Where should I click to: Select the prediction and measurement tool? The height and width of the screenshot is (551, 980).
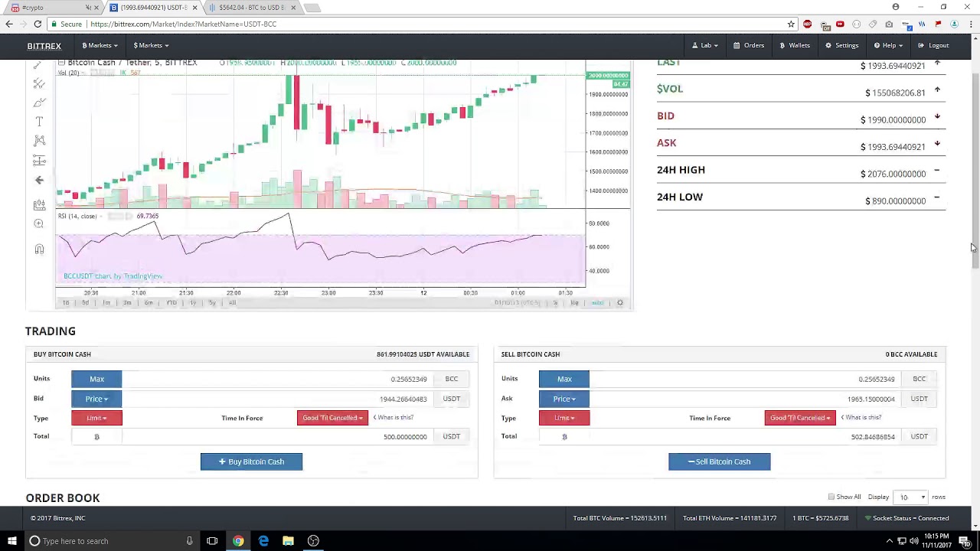click(39, 160)
